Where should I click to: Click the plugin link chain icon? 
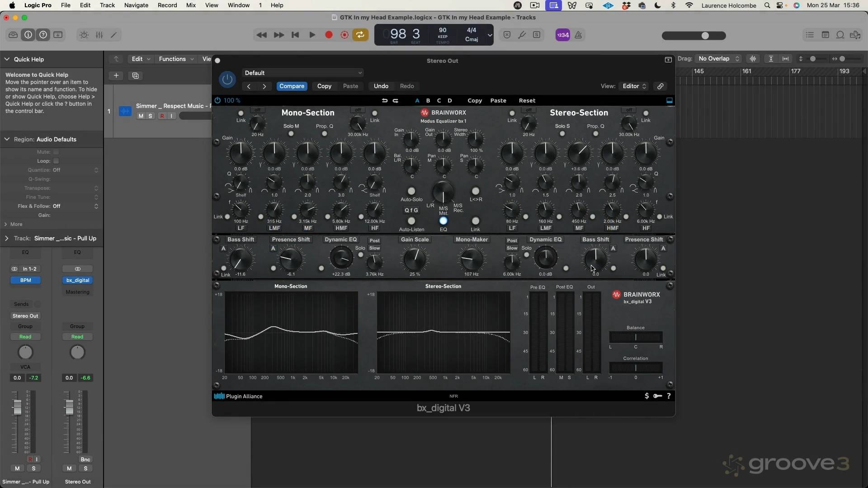pos(660,86)
